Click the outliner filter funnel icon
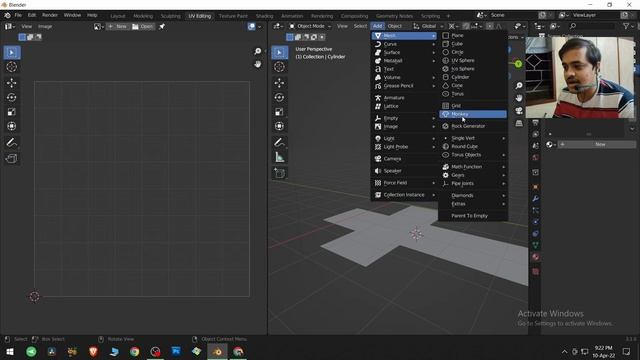This screenshot has width=640, height=360. [627, 26]
